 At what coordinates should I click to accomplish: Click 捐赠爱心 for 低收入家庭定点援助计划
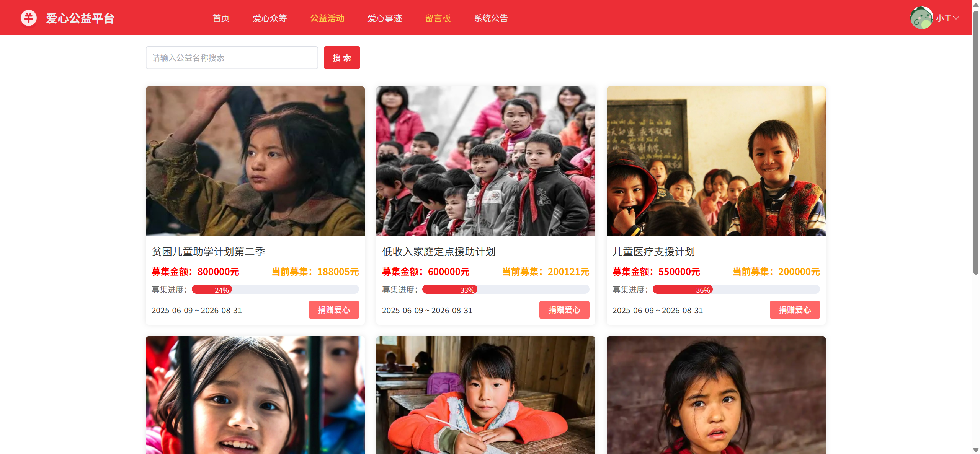pos(564,310)
